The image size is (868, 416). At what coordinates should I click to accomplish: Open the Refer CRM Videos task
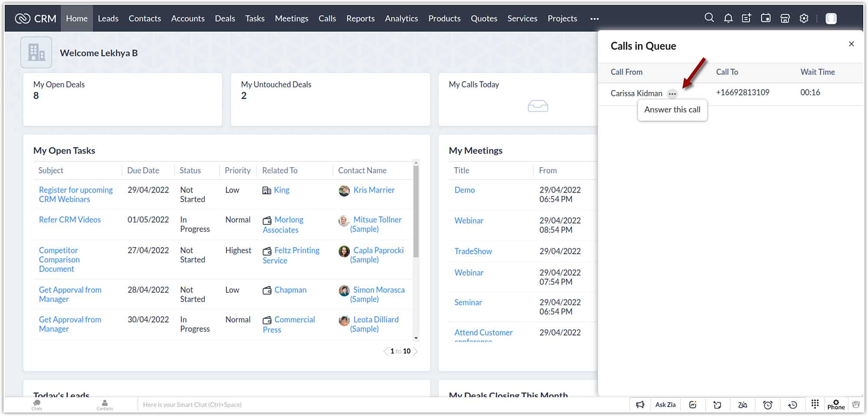tap(70, 220)
